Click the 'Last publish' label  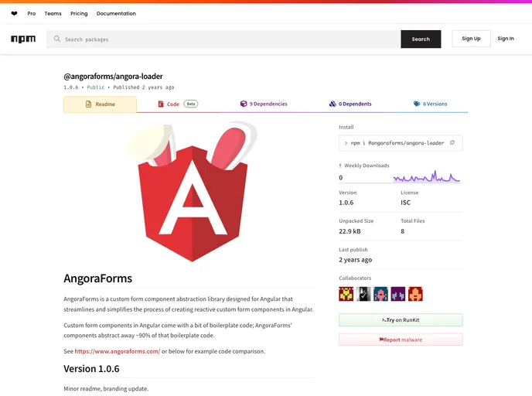[x=353, y=249]
